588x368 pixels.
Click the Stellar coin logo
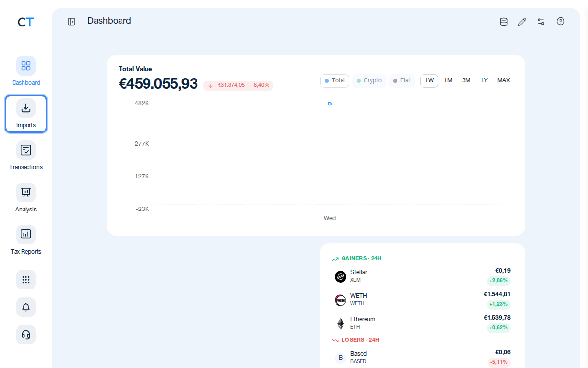point(341,277)
